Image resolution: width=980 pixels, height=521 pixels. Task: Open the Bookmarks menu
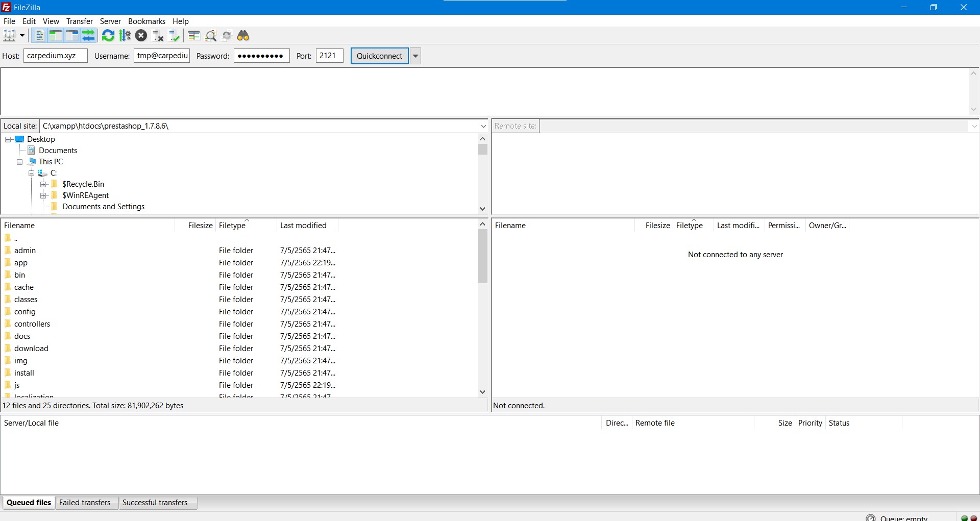146,21
